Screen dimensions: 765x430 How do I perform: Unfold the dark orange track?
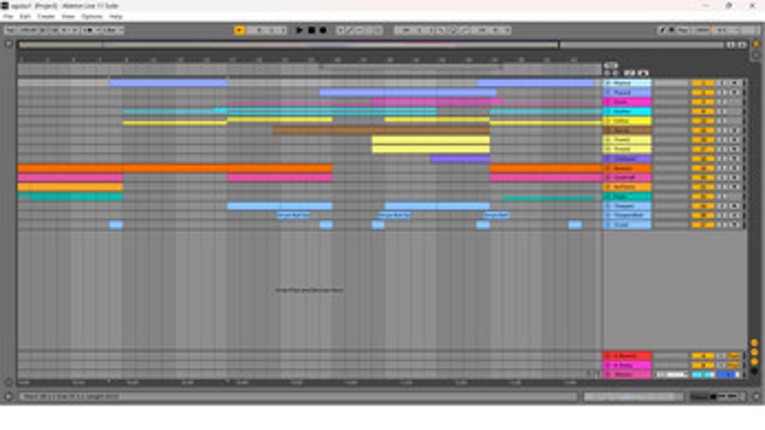coord(608,168)
